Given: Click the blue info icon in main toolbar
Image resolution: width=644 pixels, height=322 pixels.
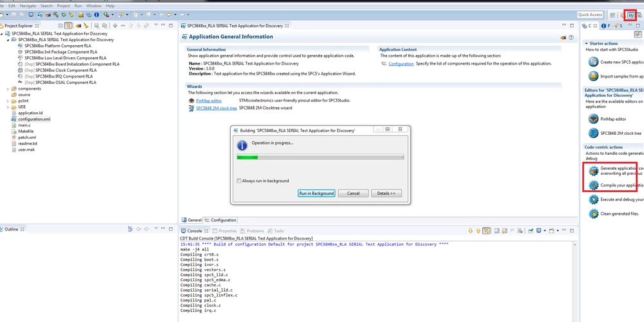Looking at the screenshot, I should click(x=97, y=15).
